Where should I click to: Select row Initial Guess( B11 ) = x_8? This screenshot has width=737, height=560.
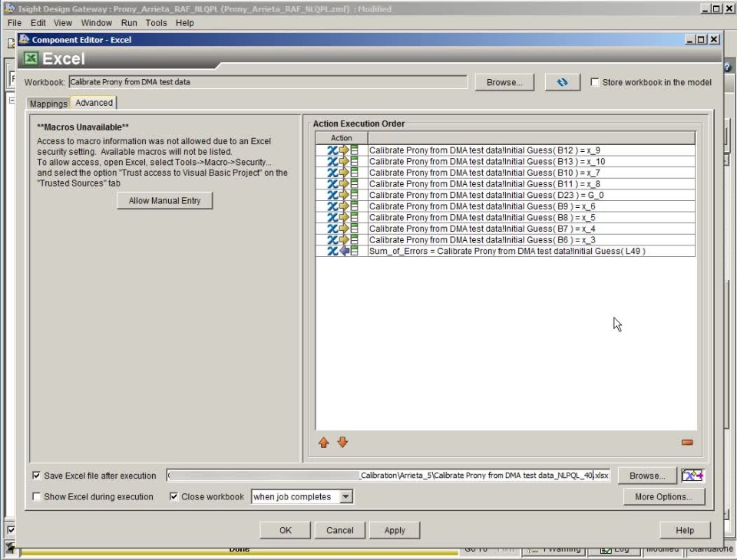coord(505,184)
